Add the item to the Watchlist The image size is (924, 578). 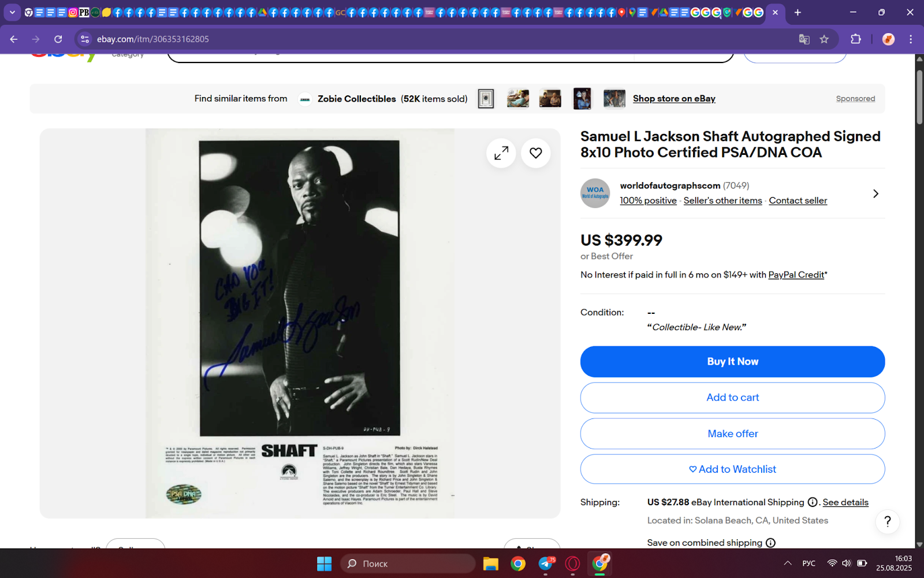(732, 469)
